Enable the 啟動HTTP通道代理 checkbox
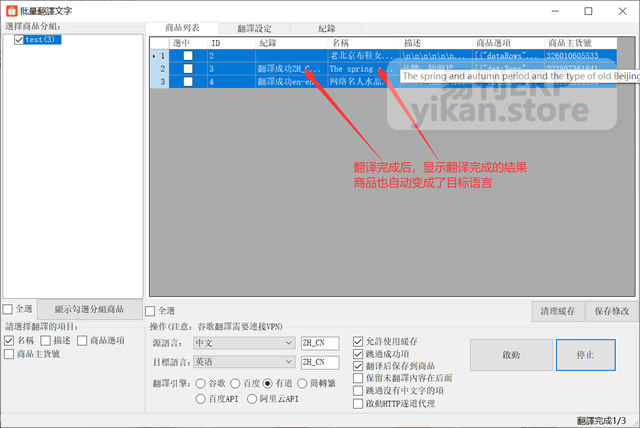This screenshot has height=428, width=640. (359, 403)
